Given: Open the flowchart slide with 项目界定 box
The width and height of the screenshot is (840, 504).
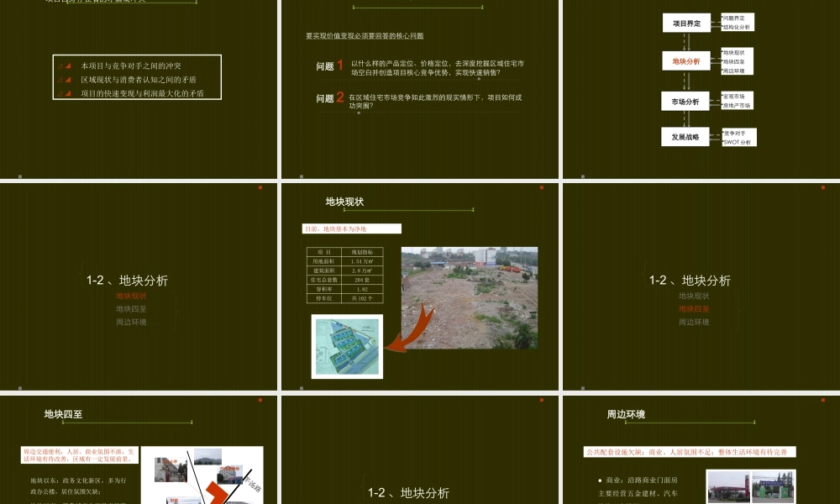Looking at the screenshot, I should (x=701, y=89).
